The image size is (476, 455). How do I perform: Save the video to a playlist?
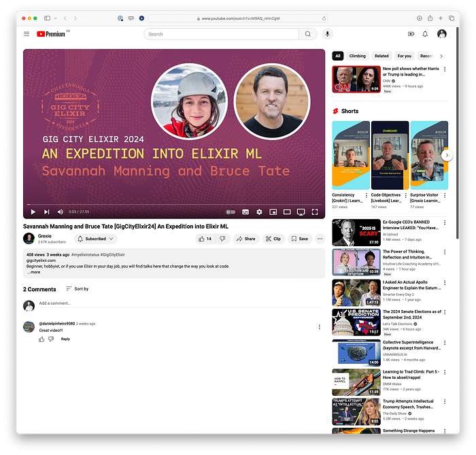pyautogui.click(x=300, y=239)
